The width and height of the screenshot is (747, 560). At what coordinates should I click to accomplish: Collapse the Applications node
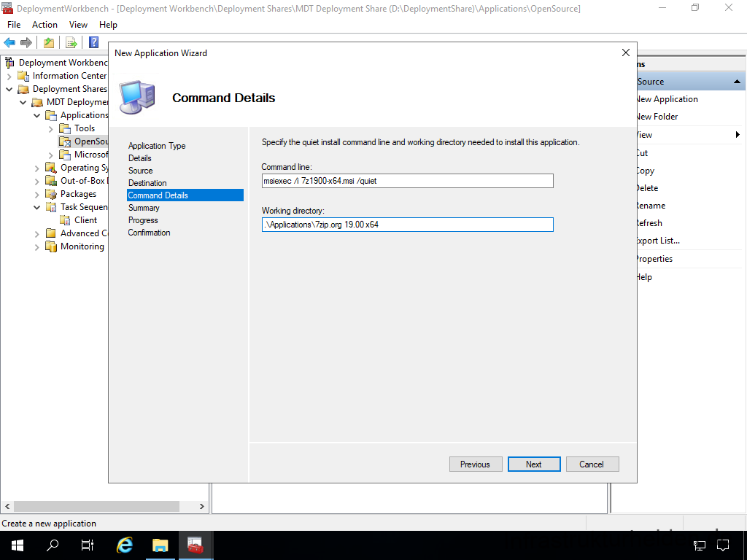(x=36, y=115)
